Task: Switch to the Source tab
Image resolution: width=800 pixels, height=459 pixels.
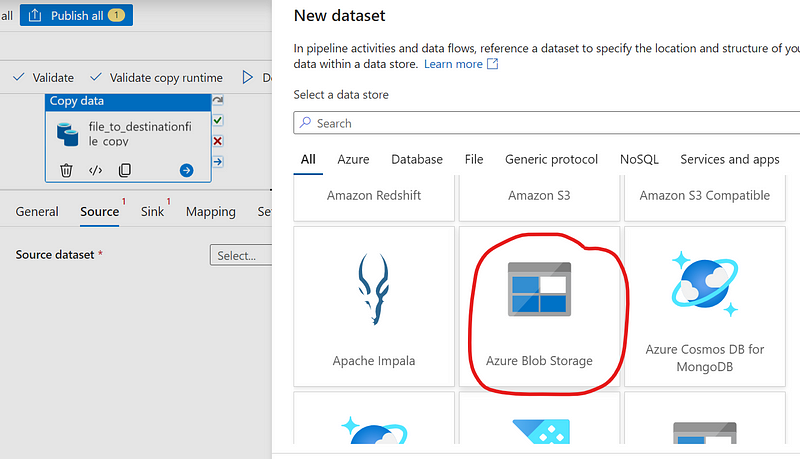Action: click(x=99, y=212)
